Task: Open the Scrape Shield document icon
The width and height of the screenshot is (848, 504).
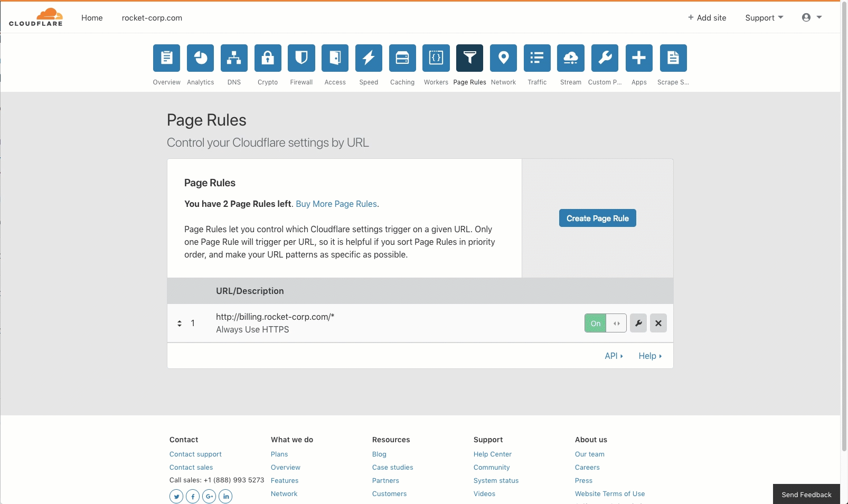Action: coord(673,58)
